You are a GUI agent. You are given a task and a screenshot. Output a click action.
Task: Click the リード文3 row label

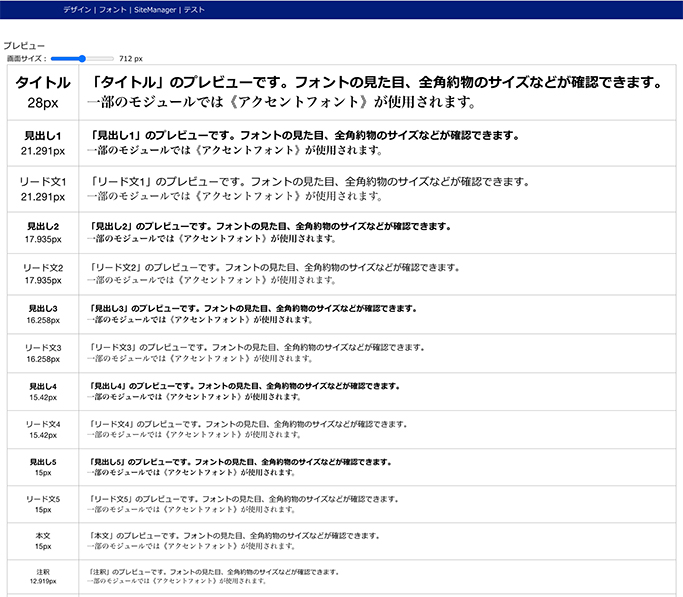[43, 347]
